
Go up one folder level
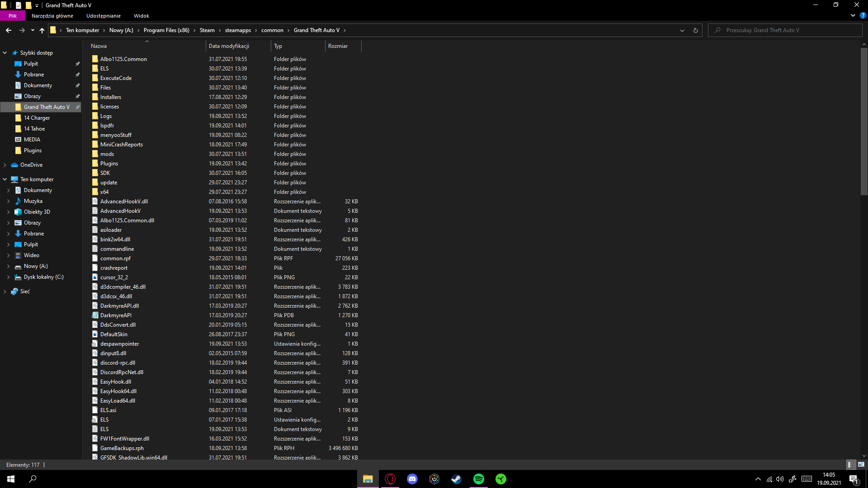42,30
